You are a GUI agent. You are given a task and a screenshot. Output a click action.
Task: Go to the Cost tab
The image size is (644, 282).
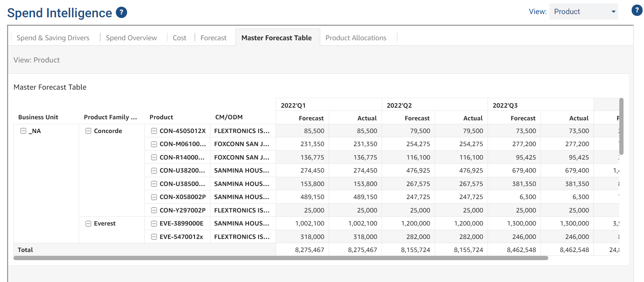click(179, 38)
